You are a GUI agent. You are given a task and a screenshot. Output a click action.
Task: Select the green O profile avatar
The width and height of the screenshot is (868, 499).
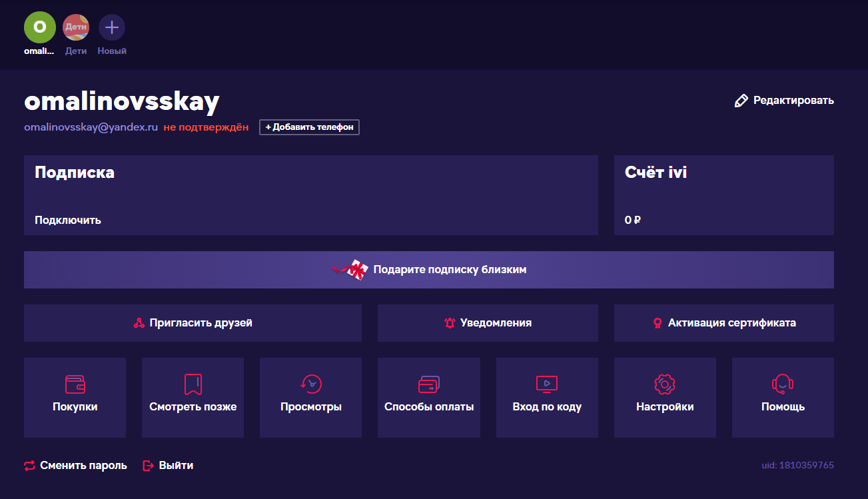[40, 27]
